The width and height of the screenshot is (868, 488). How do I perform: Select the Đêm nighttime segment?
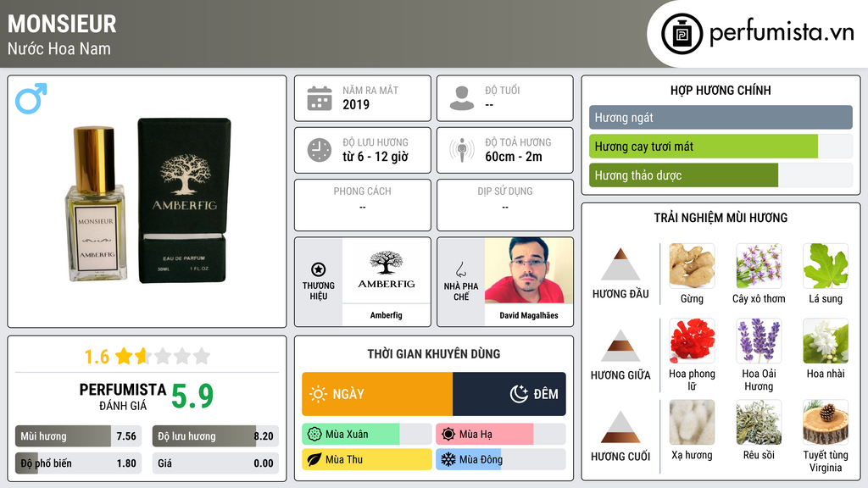509,394
